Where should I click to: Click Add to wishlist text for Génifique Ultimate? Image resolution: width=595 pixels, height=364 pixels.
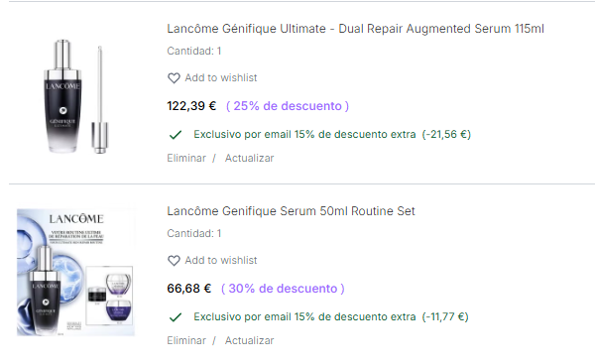click(221, 77)
